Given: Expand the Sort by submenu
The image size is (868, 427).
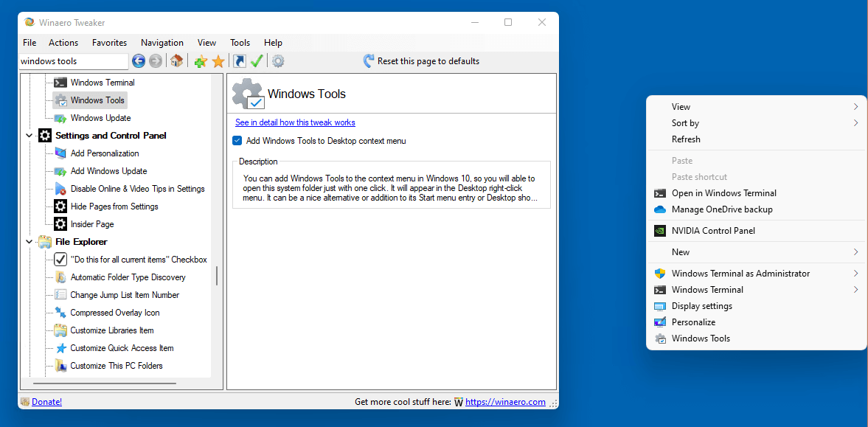Looking at the screenshot, I should (855, 123).
